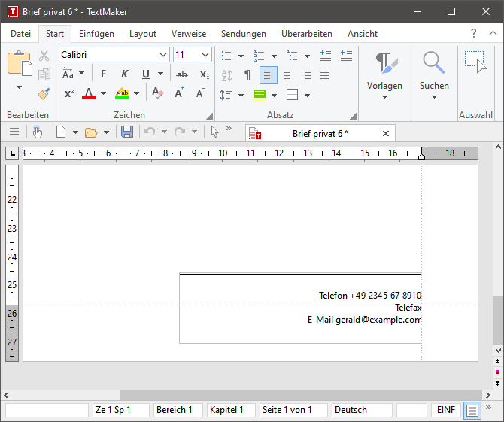Open the Einfügen ribbon tab
This screenshot has height=422, width=504.
(96, 34)
